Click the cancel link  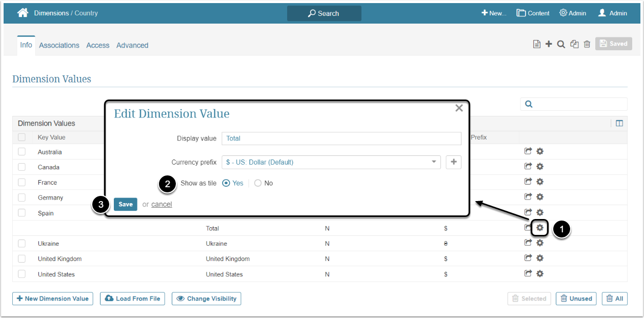tap(162, 204)
